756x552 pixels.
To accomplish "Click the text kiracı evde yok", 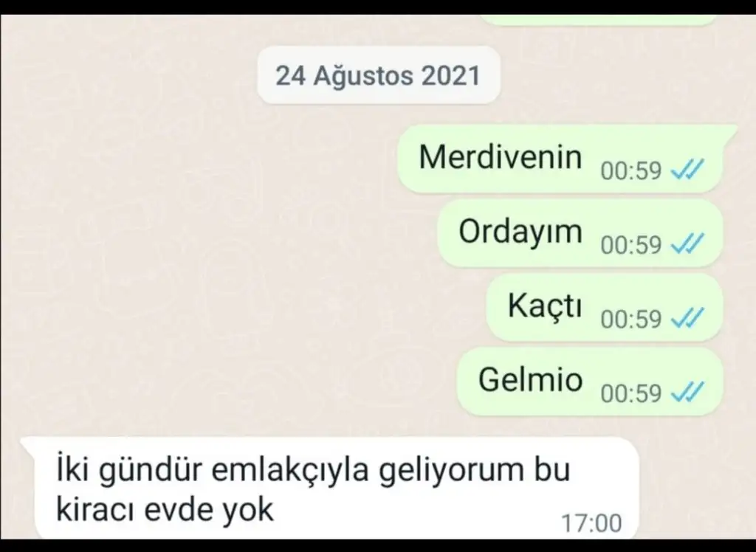I will (x=165, y=510).
